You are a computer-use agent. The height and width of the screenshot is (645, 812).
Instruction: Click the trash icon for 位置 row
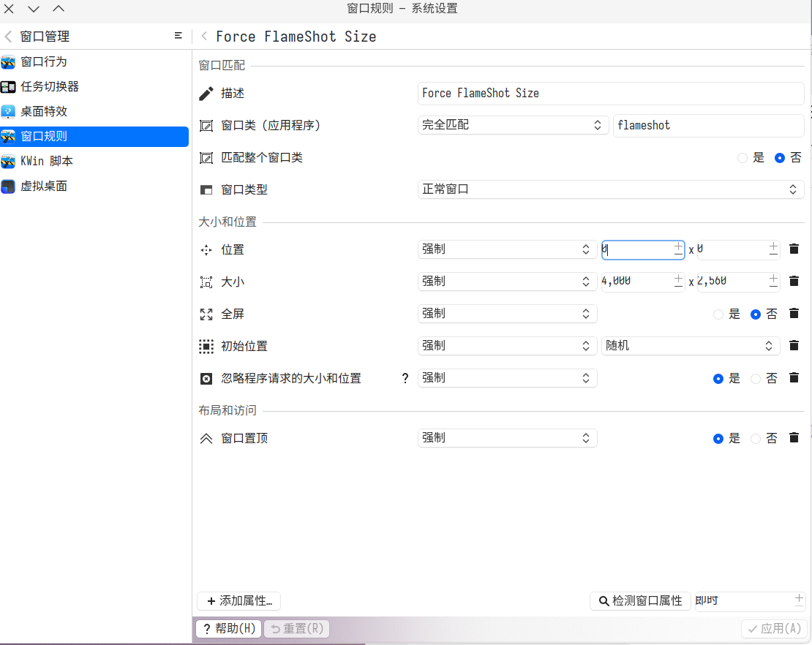tap(794, 249)
